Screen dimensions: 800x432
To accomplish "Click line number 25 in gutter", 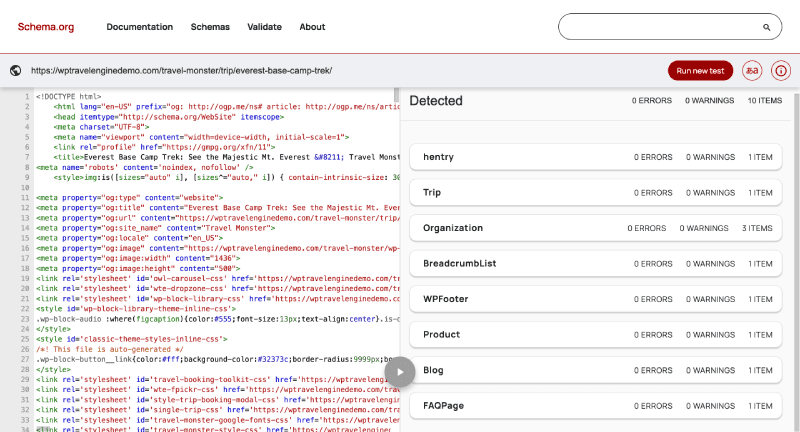I will click(25, 339).
